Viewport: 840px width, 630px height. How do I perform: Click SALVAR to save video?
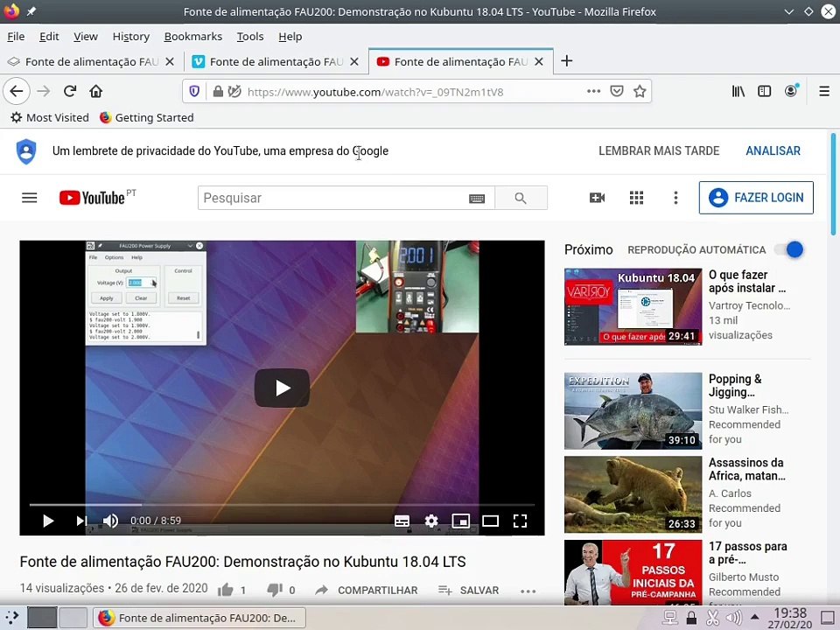pyautogui.click(x=468, y=590)
